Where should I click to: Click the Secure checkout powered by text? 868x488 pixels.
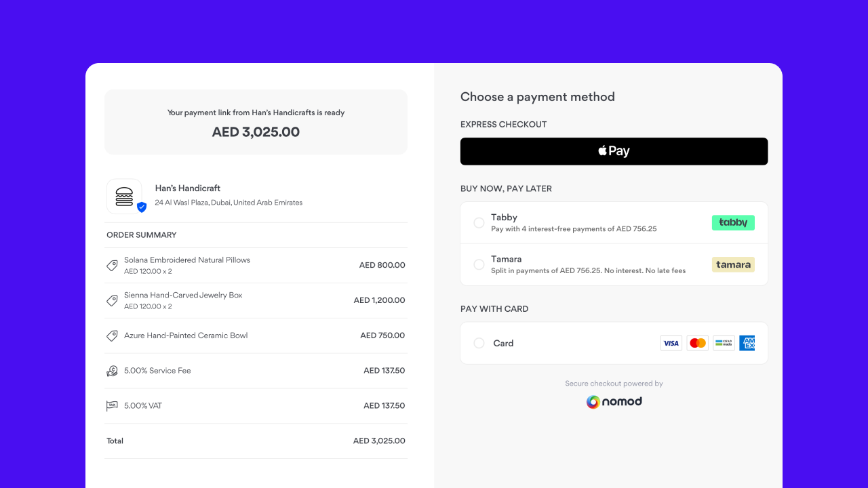(614, 384)
